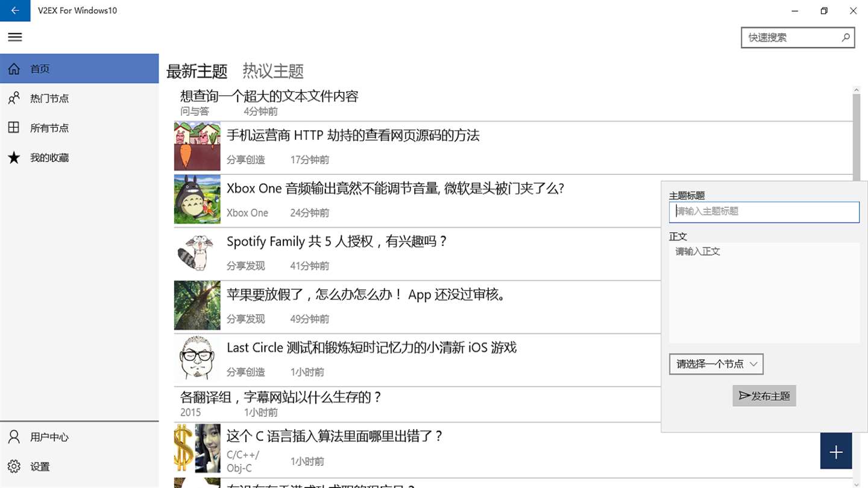Open Totoro avatar of Xbox One topic
The height and width of the screenshot is (488, 868).
[x=197, y=199]
